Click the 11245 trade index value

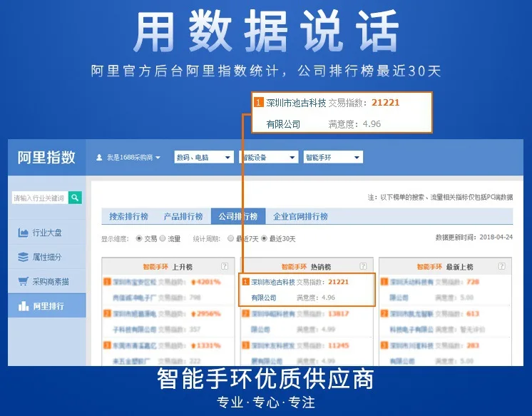(x=338, y=345)
